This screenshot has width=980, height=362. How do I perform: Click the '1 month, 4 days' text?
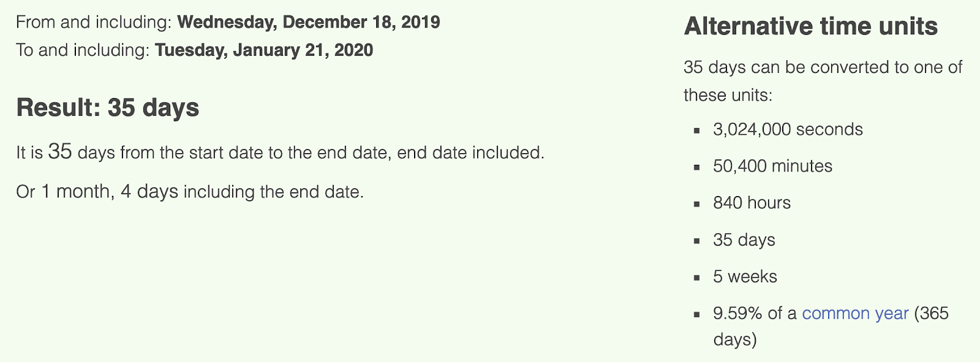(110, 192)
